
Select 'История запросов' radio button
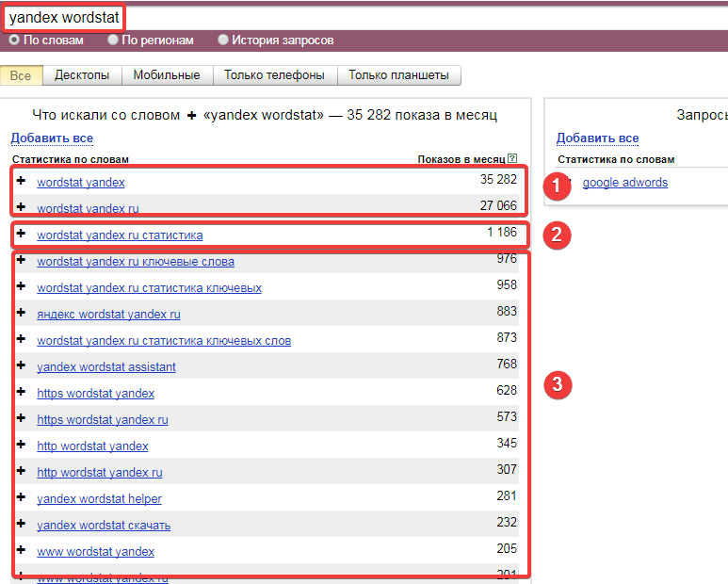[223, 40]
